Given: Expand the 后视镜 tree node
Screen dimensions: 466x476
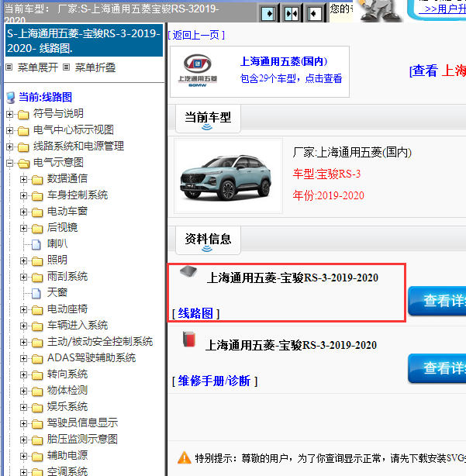Looking at the screenshot, I should [x=24, y=228].
